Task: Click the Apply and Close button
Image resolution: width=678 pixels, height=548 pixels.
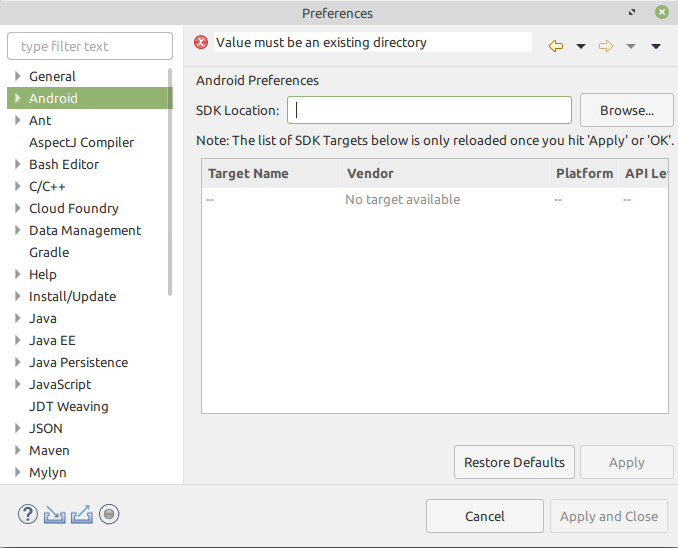Action: [x=609, y=516]
